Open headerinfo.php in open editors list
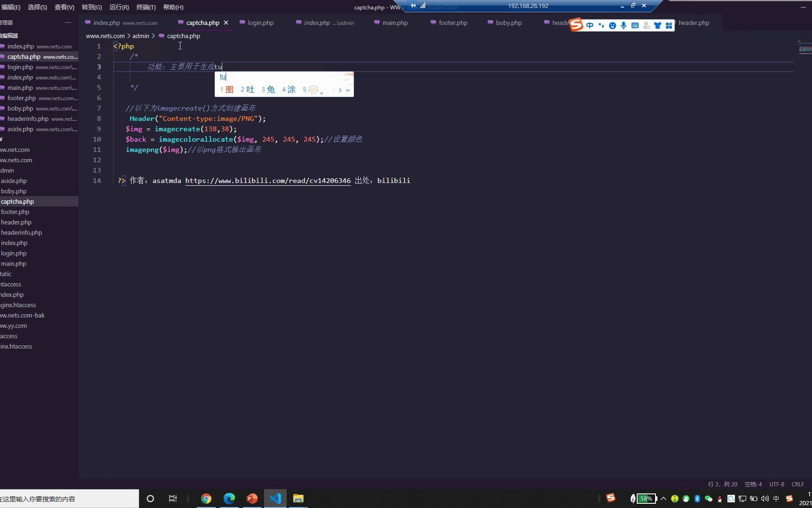Viewport: 812px width, 508px height. pyautogui.click(x=39, y=119)
